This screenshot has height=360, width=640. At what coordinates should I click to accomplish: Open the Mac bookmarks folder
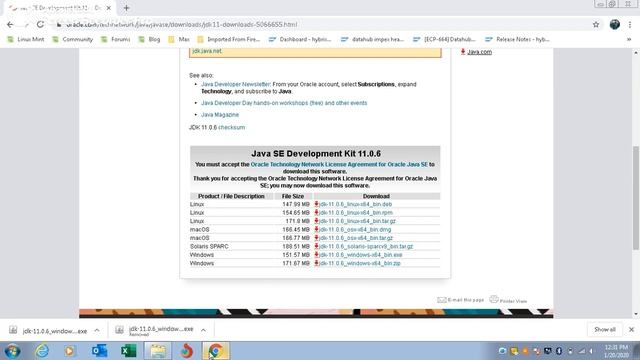(x=179, y=39)
